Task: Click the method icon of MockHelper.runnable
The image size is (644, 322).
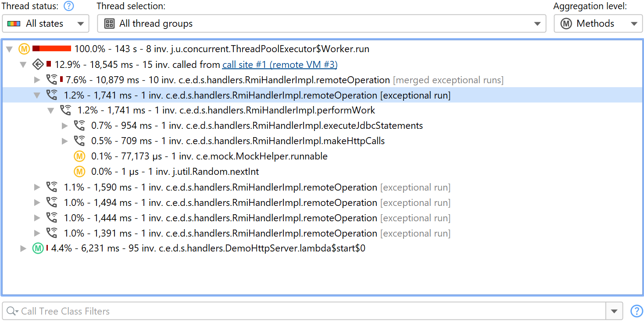Action: (79, 156)
